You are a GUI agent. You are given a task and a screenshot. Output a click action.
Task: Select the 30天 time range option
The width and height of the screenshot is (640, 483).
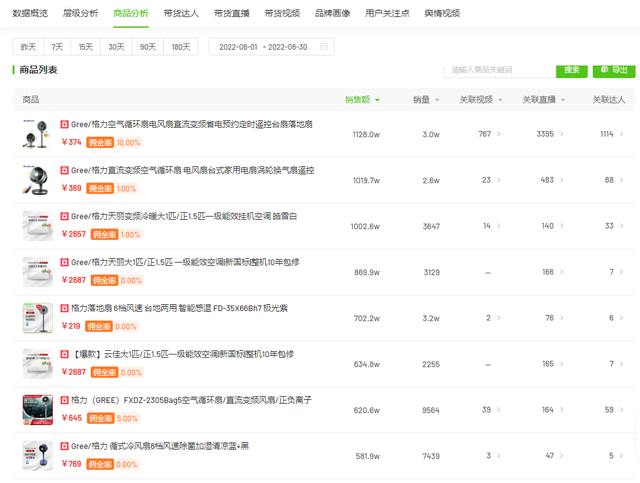click(117, 47)
